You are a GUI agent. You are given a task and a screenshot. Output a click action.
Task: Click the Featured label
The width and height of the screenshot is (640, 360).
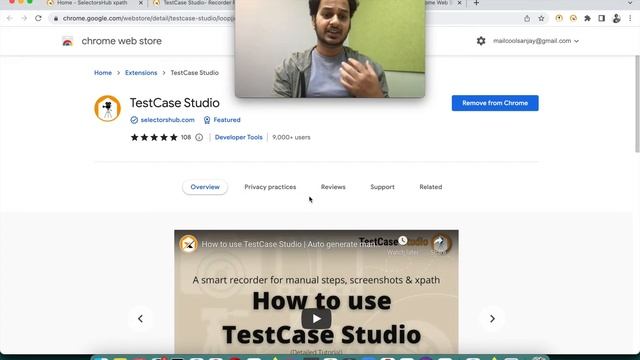(x=227, y=120)
